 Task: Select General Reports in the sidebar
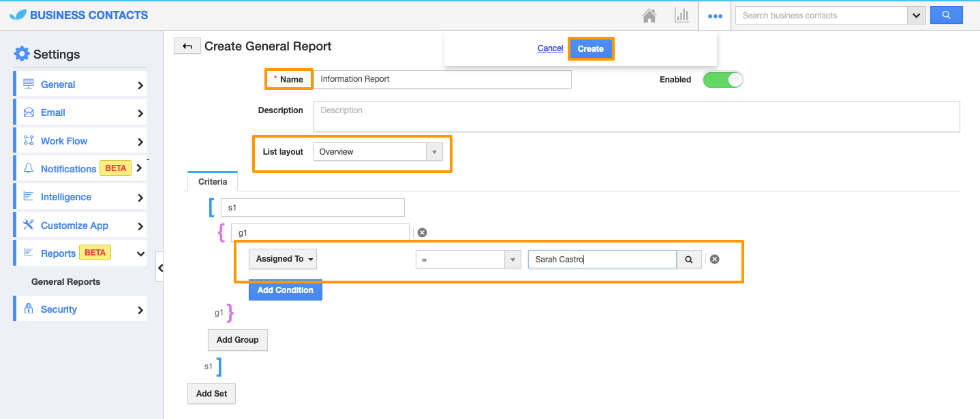click(x=66, y=281)
